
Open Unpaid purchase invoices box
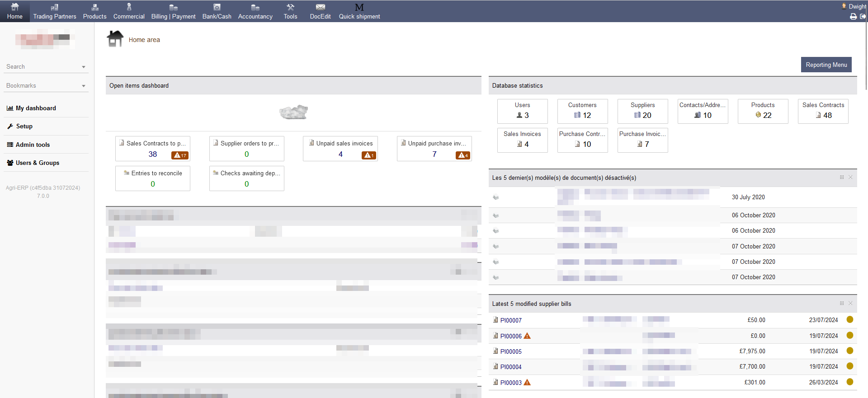pyautogui.click(x=434, y=149)
